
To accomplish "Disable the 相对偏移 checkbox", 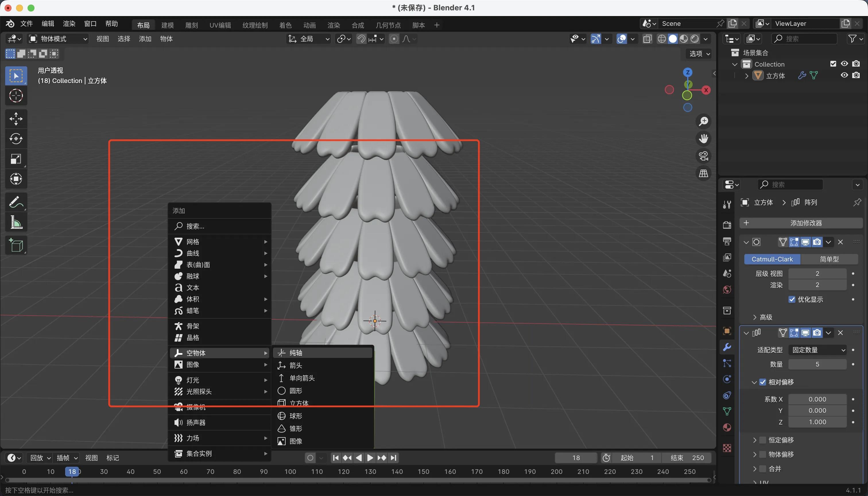I will click(763, 382).
